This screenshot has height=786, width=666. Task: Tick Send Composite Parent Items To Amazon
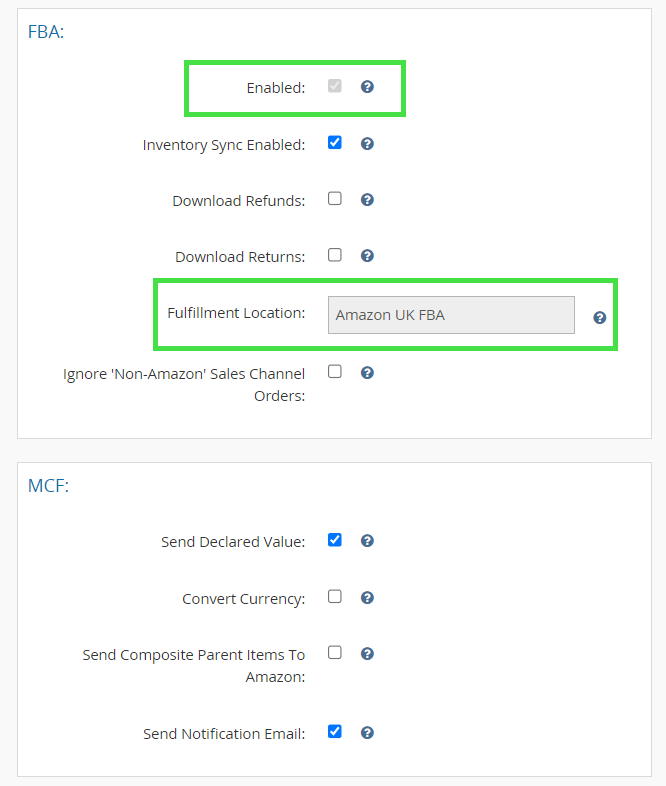pos(335,652)
